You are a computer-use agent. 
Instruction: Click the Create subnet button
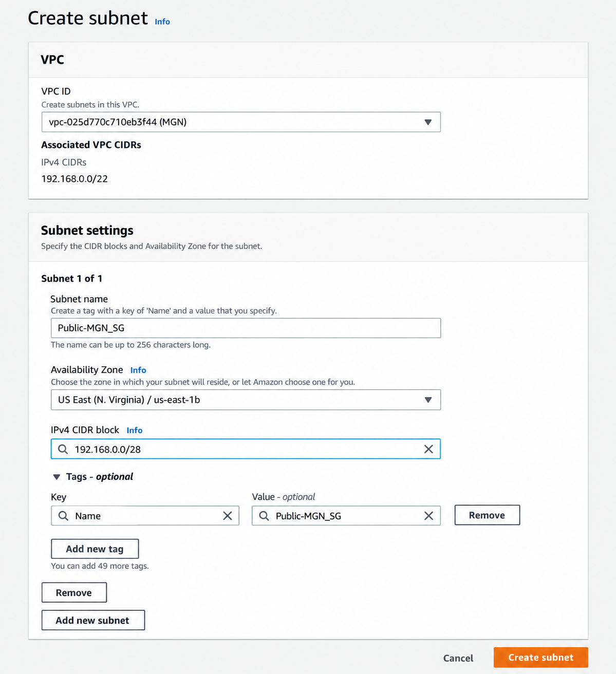click(x=540, y=658)
